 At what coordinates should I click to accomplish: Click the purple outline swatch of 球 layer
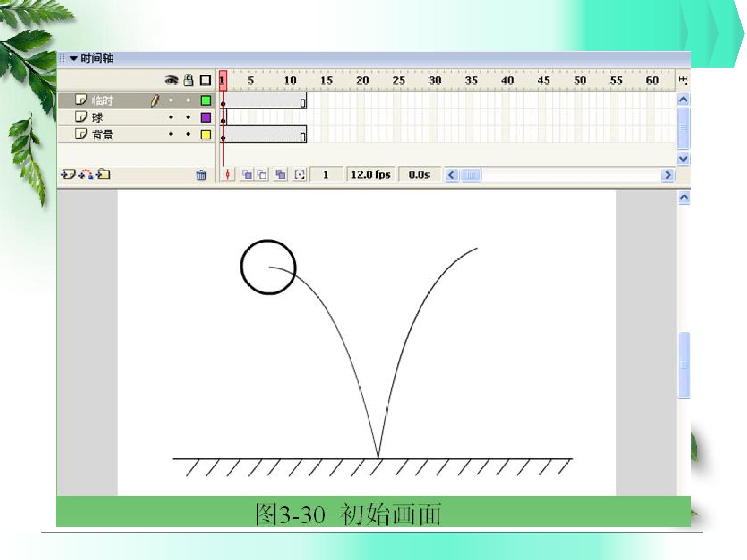click(x=206, y=117)
